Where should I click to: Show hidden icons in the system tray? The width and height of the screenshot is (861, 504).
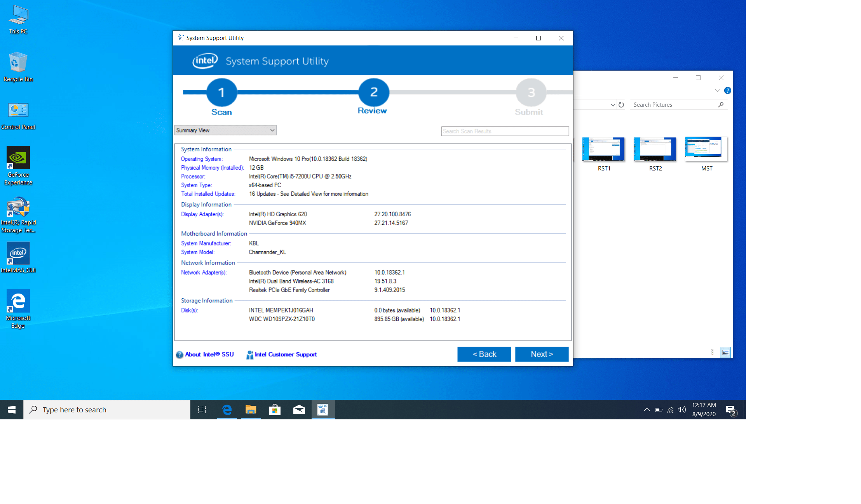point(646,409)
